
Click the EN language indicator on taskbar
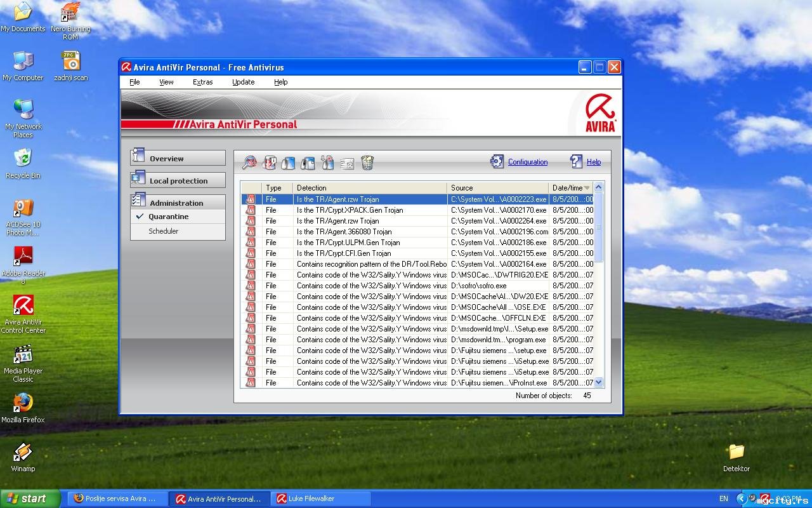pos(724,498)
